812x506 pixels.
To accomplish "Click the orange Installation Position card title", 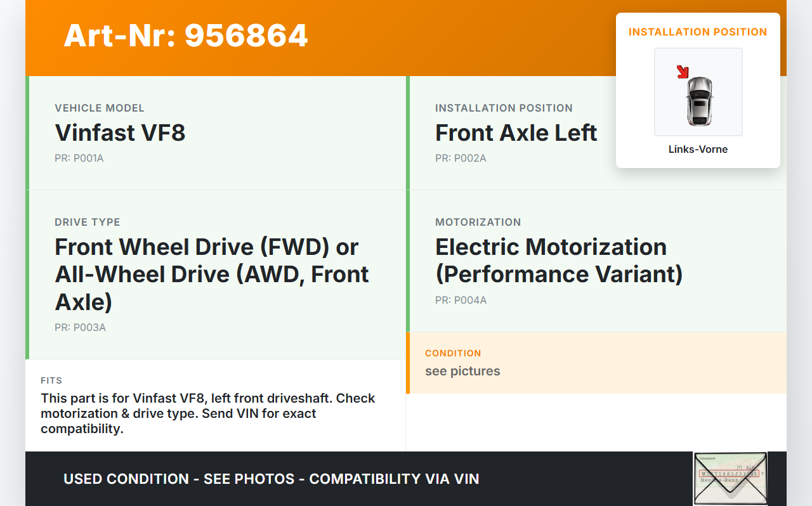I will [698, 32].
